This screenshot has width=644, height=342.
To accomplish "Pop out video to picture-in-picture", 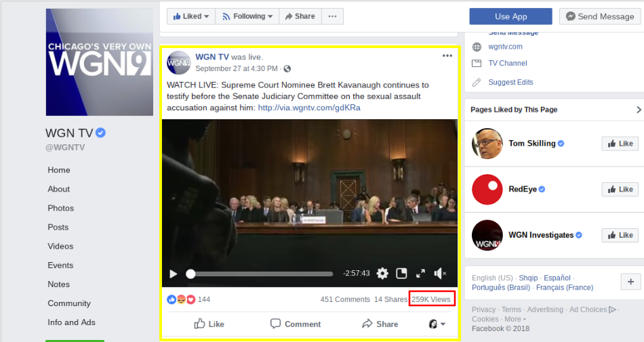I will 401,273.
